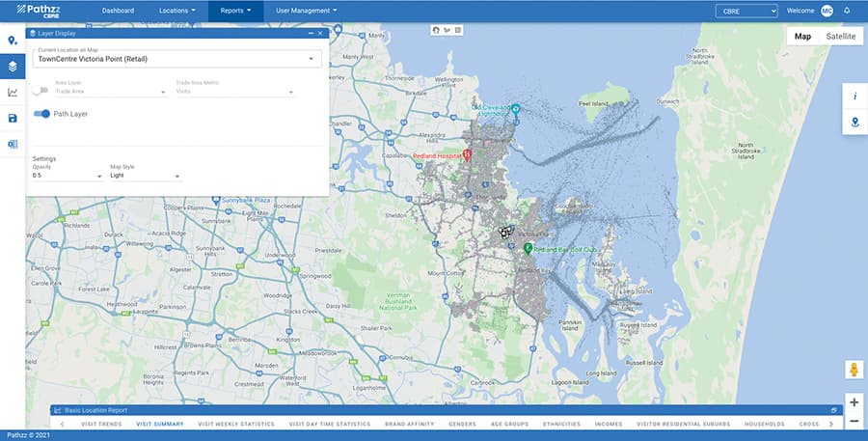Click the Redland Hospital marker on the map
Image resolution: width=868 pixels, height=441 pixels.
[467, 154]
